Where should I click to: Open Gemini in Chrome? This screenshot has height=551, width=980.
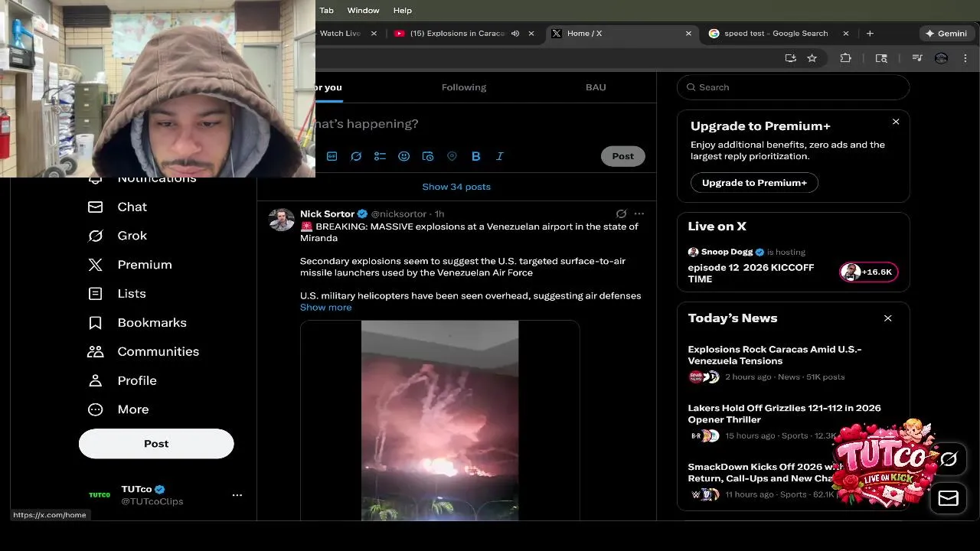coord(946,34)
